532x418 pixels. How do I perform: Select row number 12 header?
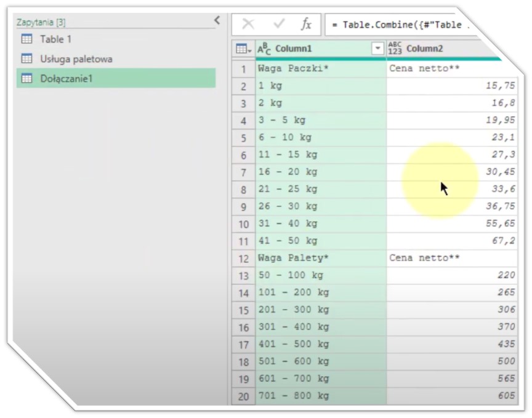(243, 258)
